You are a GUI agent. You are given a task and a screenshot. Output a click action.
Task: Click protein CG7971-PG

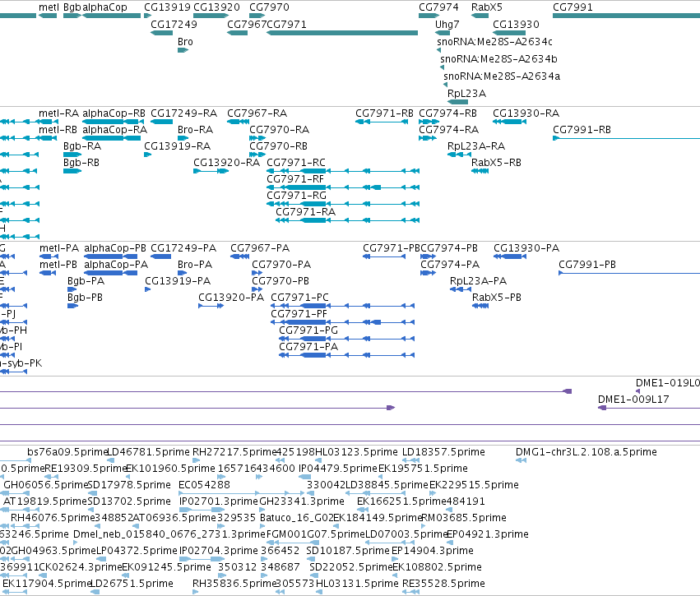346,339
